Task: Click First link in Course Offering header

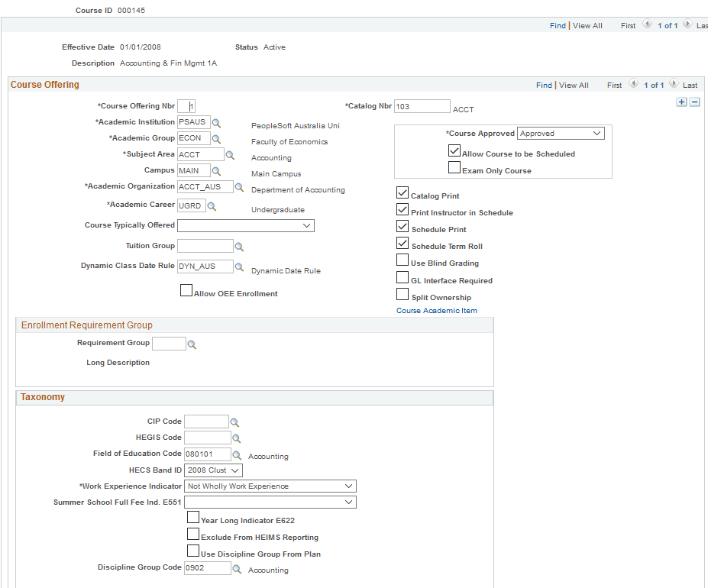Action: (614, 85)
